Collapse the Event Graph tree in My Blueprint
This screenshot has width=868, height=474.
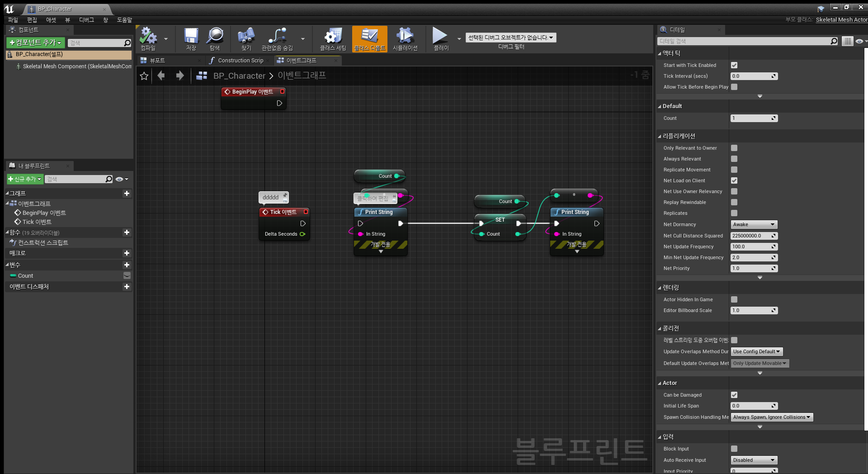pos(7,204)
